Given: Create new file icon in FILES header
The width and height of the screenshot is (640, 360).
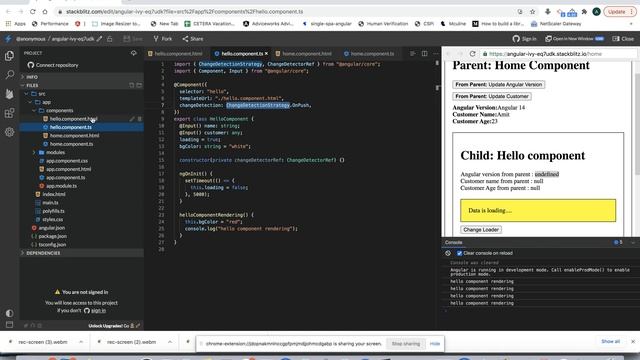Looking at the screenshot, I should tap(131, 85).
